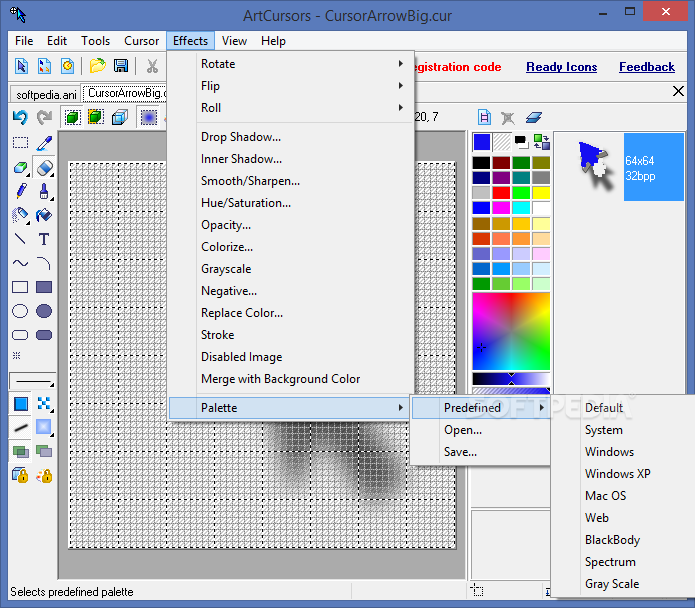The image size is (695, 608).
Task: Choose Drop Shadow effect
Action: 291,137
